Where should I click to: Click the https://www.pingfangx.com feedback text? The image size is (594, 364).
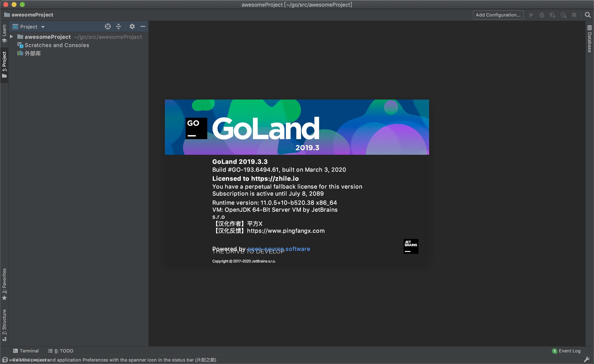286,231
